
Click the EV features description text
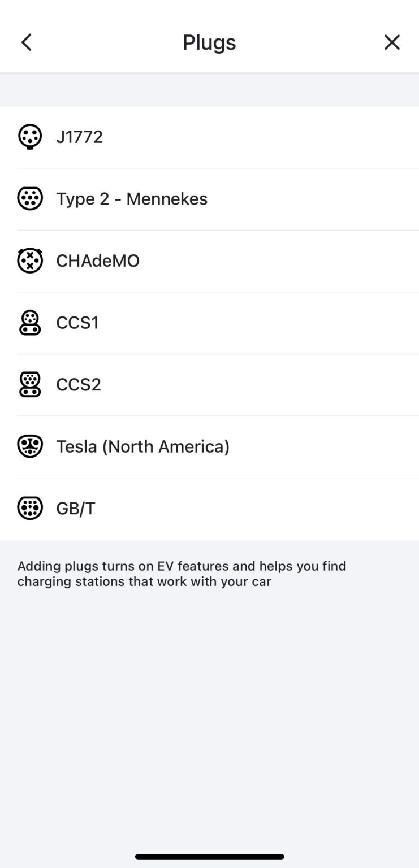182,574
